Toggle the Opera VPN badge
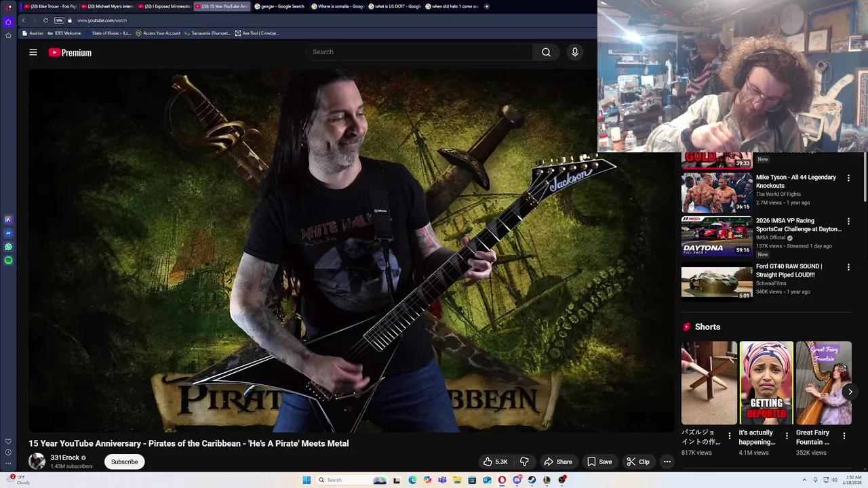The width and height of the screenshot is (868, 488). 59,20
